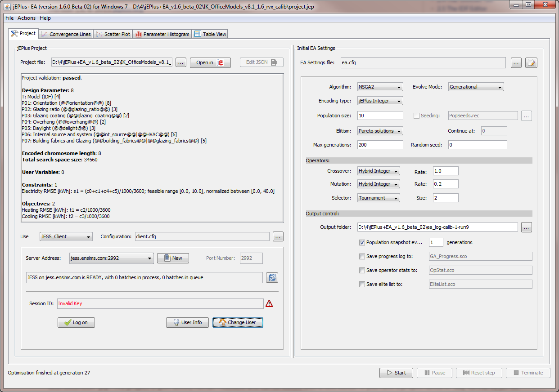The height and width of the screenshot is (392, 559).
Task: Click 'P04: Overhang' parameter line
Action: [63, 122]
